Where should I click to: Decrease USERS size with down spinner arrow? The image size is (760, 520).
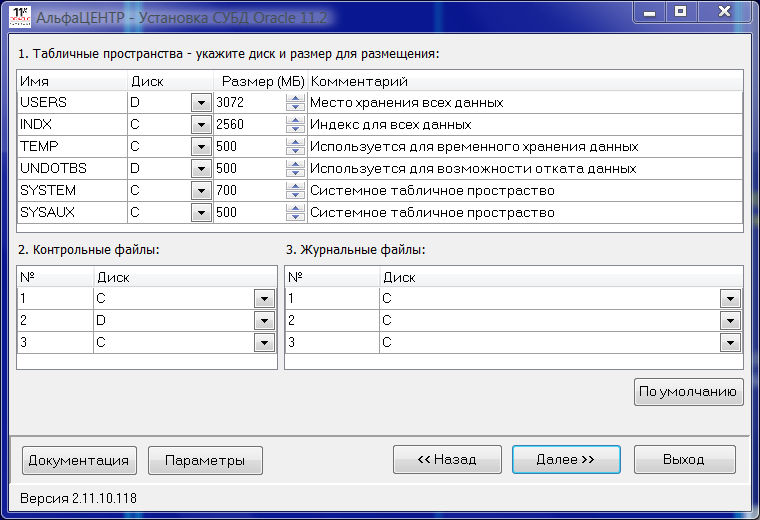295,107
